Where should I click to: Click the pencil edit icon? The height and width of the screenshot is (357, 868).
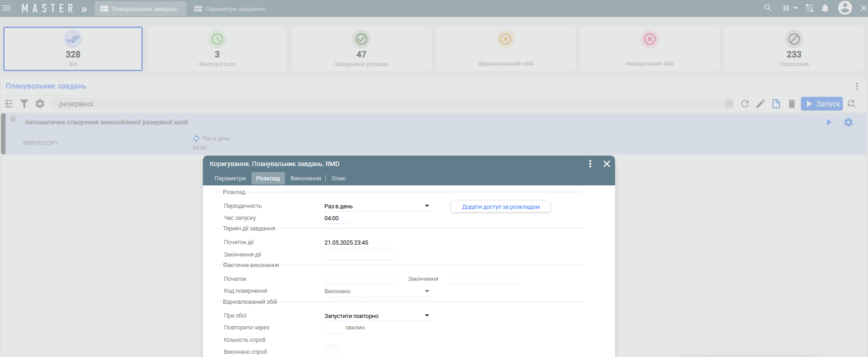pyautogui.click(x=761, y=104)
